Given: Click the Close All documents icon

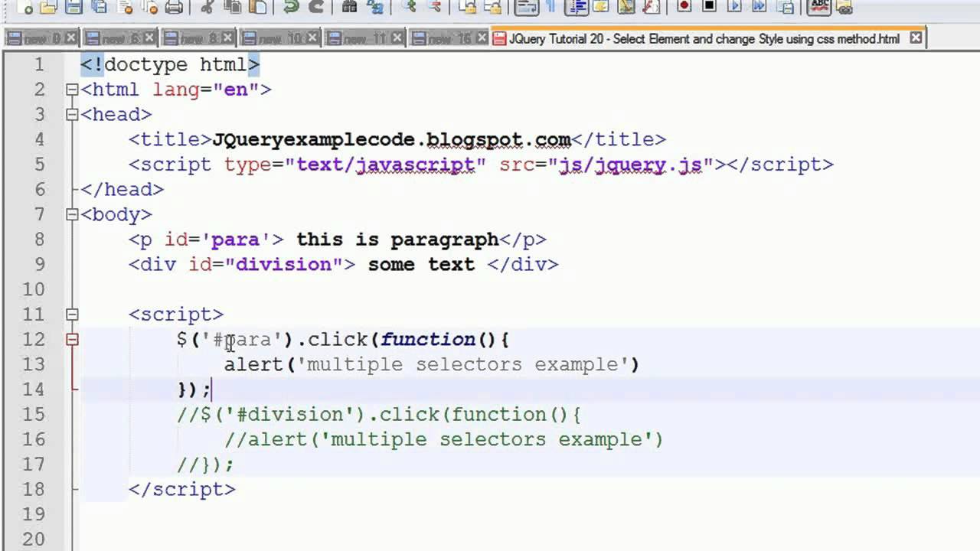Looking at the screenshot, I should click(149, 7).
